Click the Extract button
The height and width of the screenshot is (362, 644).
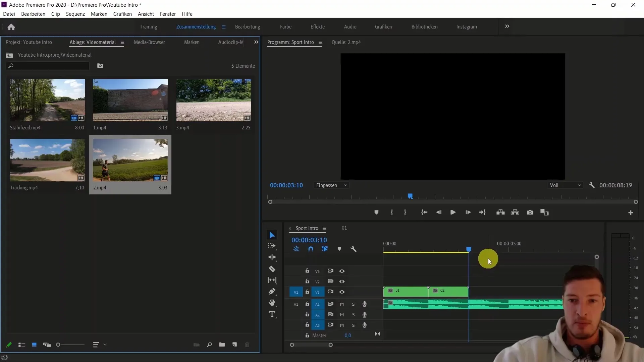click(x=515, y=213)
